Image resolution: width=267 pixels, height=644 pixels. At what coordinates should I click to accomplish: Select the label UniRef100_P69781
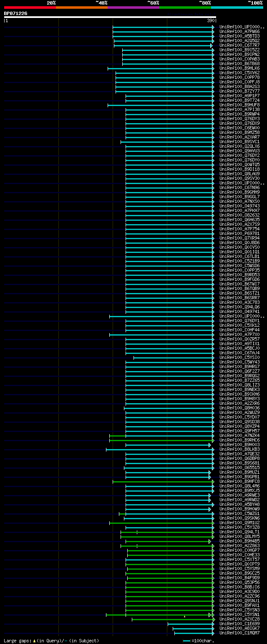[239, 234]
